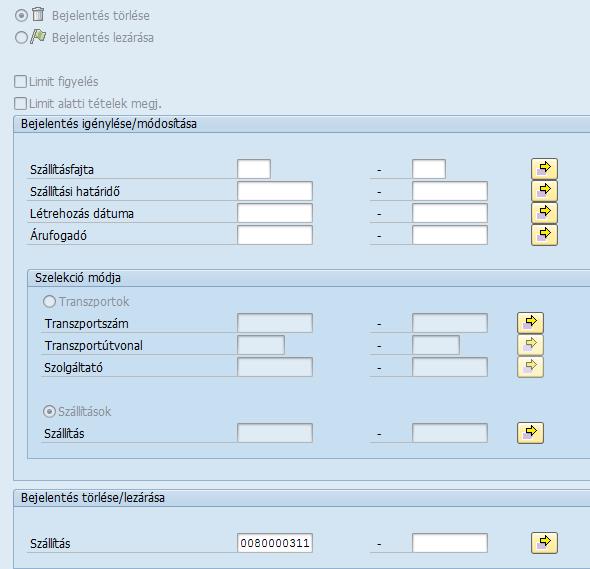Click the Szállításfajta lower value field
The width and height of the screenshot is (590, 569).
[254, 169]
